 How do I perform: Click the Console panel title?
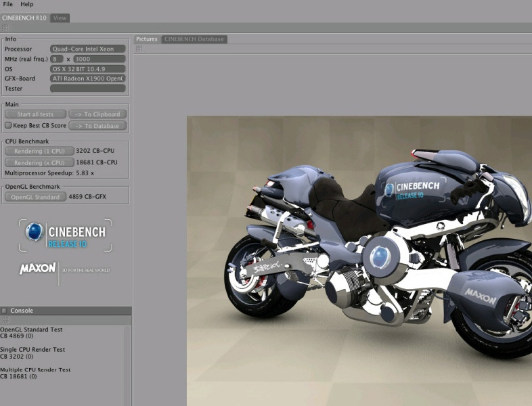pyautogui.click(x=22, y=311)
